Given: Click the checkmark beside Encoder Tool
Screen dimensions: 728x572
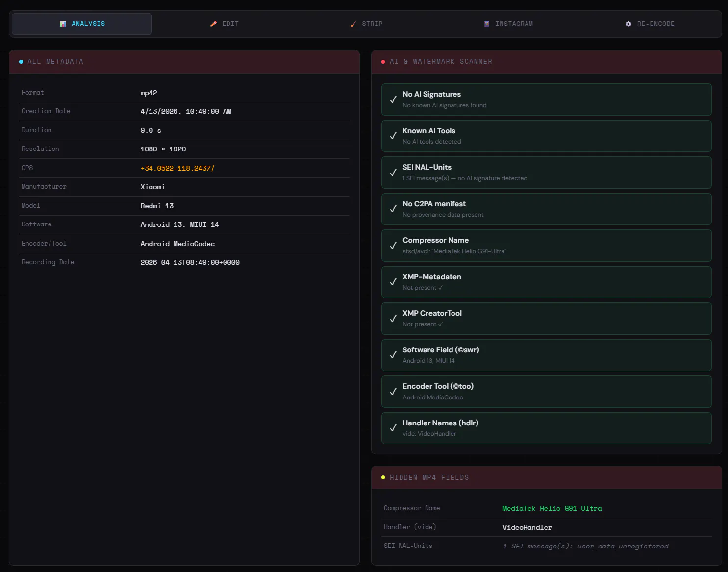Looking at the screenshot, I should (x=393, y=392).
